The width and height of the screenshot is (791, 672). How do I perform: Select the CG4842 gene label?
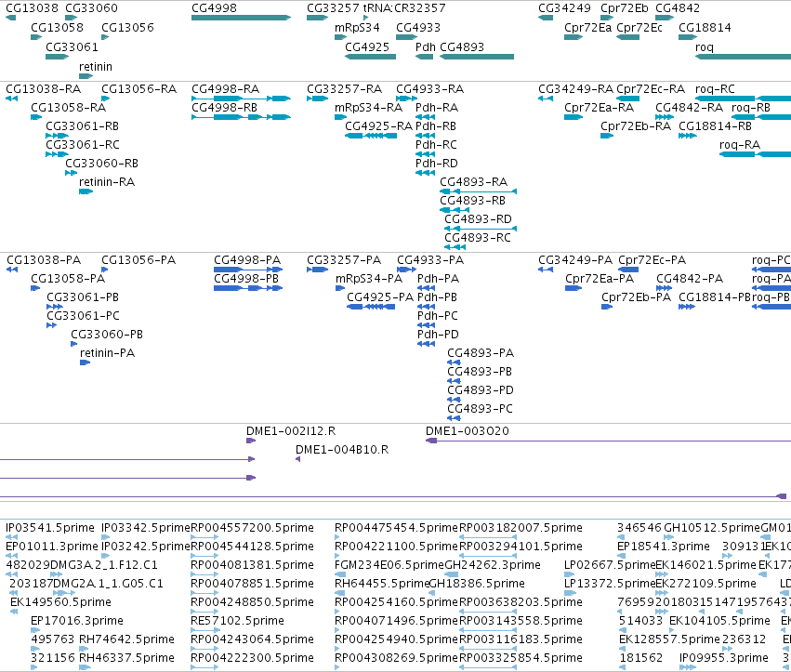click(x=678, y=8)
